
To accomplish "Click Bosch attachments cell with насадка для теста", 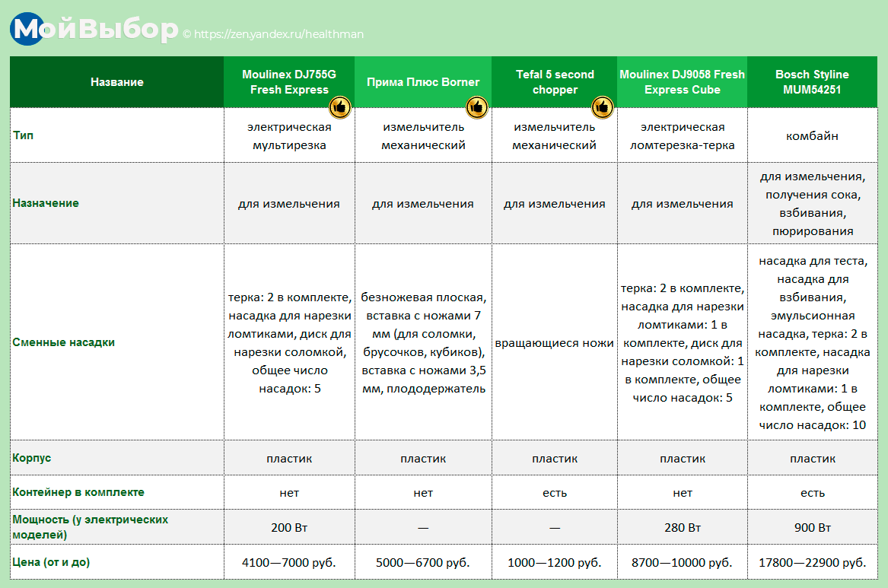I will coord(812,343).
